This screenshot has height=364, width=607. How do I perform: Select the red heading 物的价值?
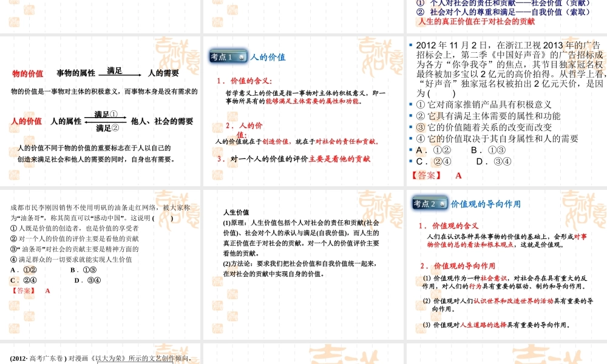pos(27,73)
